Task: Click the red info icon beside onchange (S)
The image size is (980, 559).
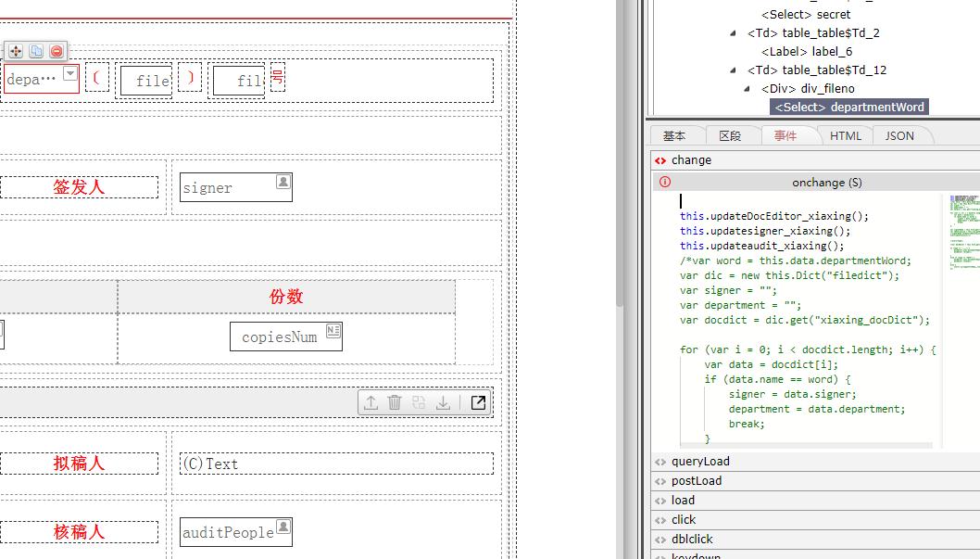Action: click(x=664, y=183)
